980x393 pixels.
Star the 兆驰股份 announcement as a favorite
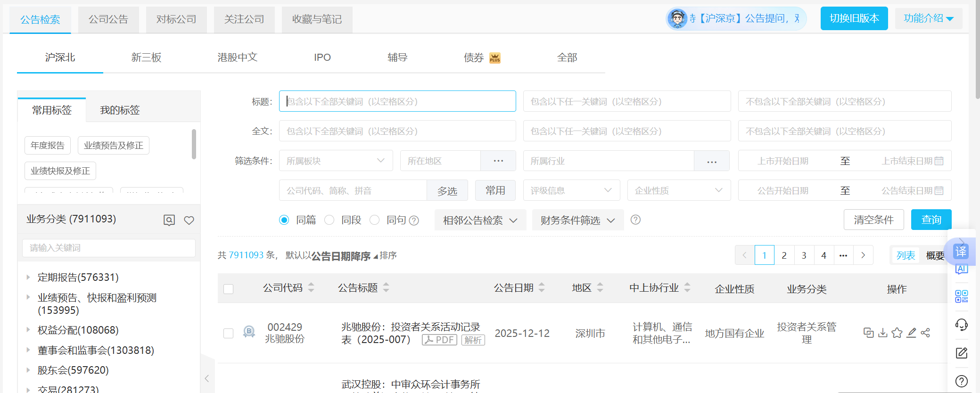[x=897, y=333]
